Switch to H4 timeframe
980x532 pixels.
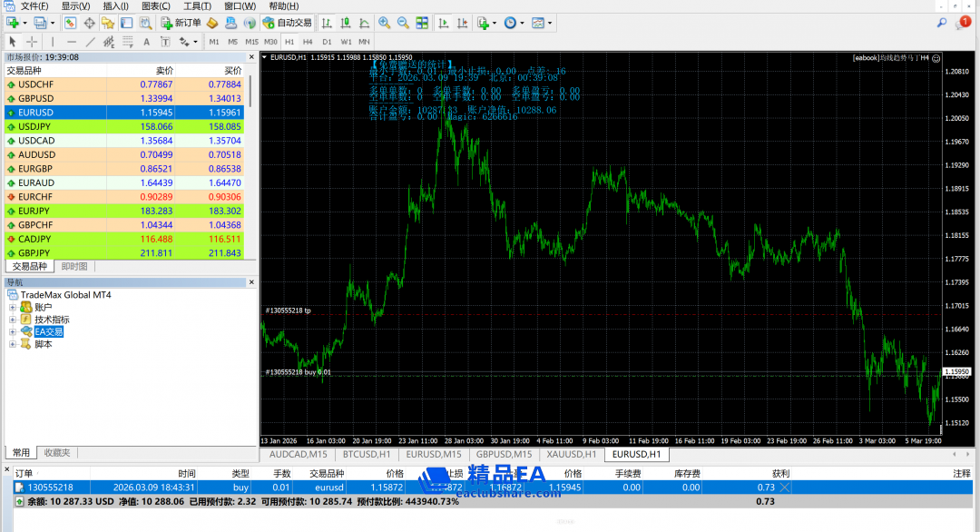pos(308,42)
